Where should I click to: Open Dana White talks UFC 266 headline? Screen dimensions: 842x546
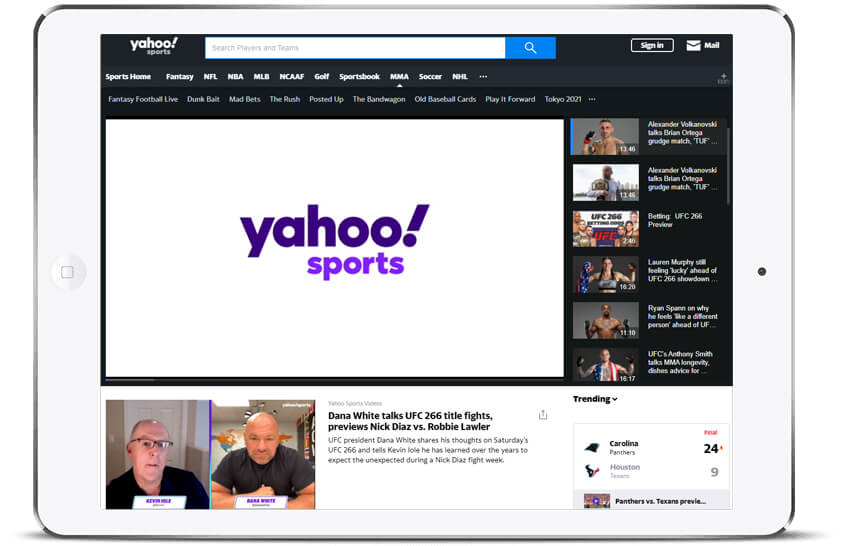[x=410, y=421]
